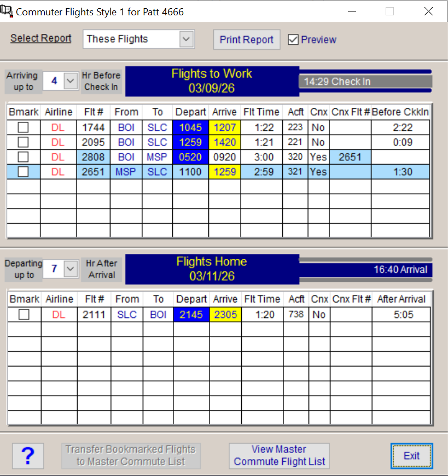Toggle the Preview checkbox
Screen dimensions: 448x476
click(294, 39)
